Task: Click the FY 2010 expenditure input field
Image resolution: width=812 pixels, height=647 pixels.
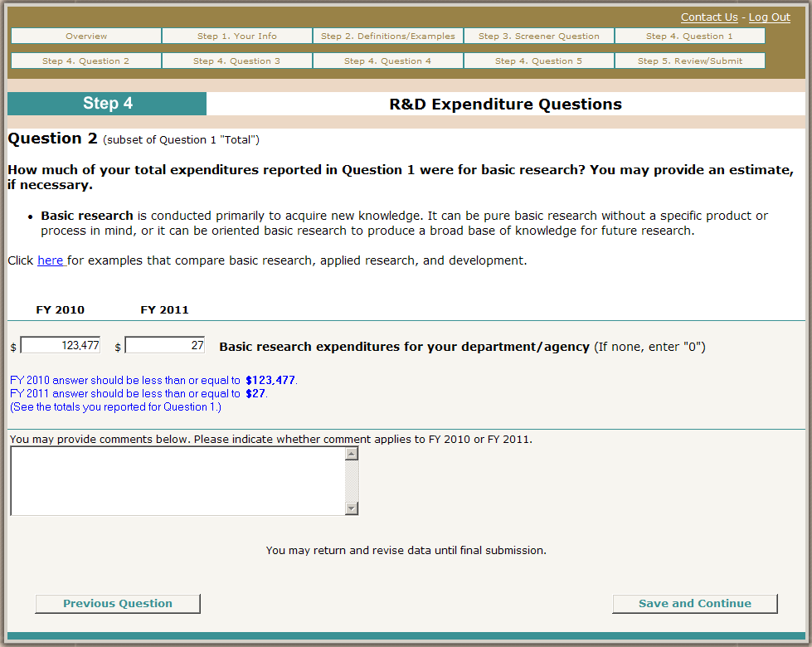Action: point(61,346)
